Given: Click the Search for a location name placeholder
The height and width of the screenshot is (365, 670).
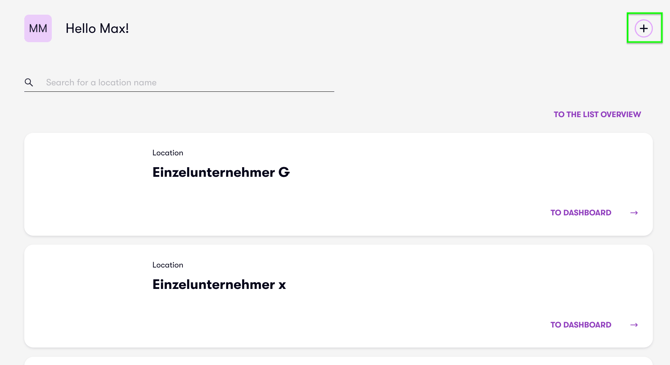Looking at the screenshot, I should click(101, 82).
